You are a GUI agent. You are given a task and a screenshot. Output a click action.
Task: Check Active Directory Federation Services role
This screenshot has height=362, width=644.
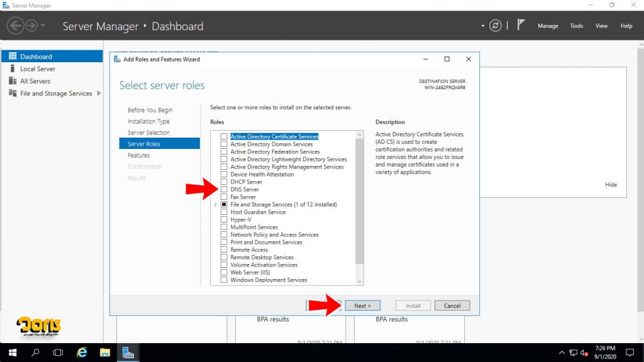pos(224,151)
